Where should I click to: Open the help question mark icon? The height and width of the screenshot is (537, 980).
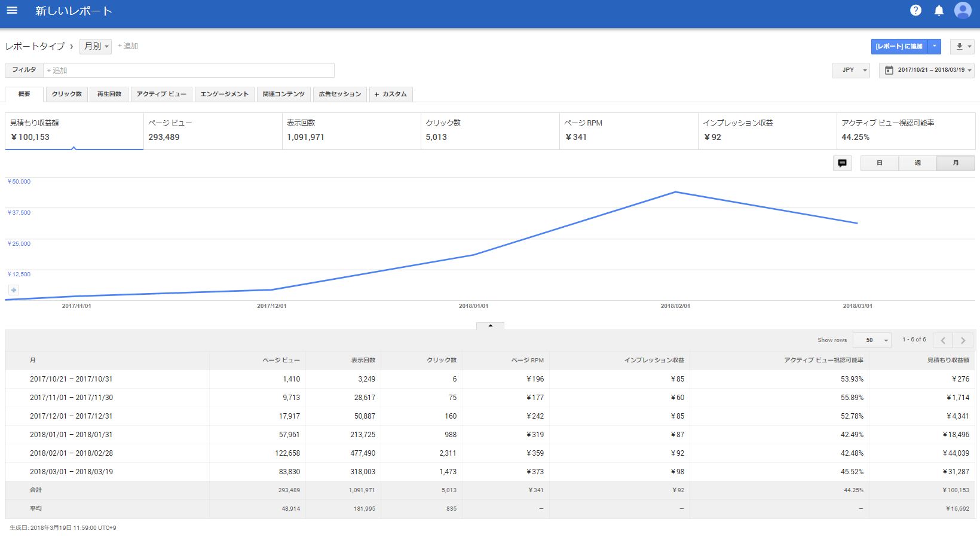tap(915, 10)
